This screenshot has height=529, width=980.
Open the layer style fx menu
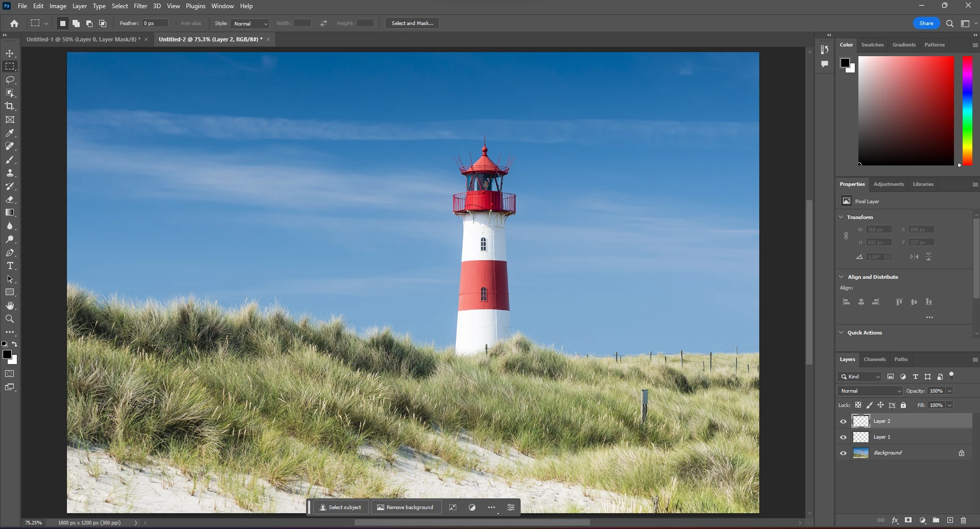[895, 520]
